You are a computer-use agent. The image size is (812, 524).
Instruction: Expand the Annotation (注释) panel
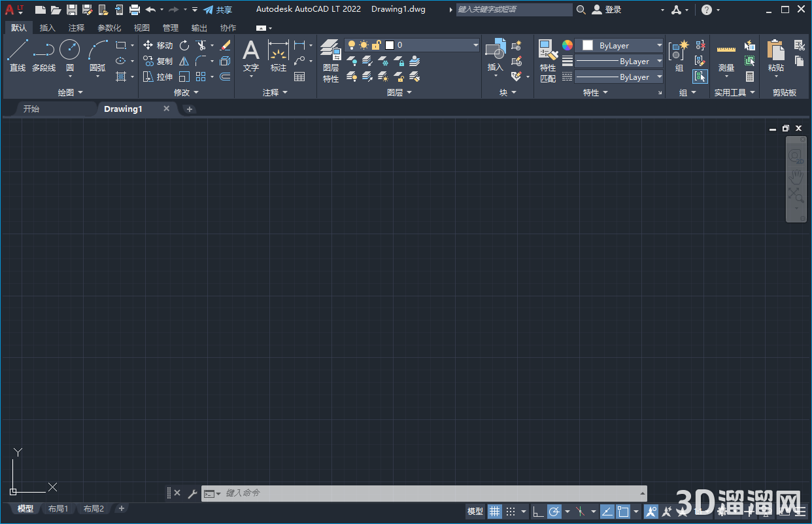(275, 92)
